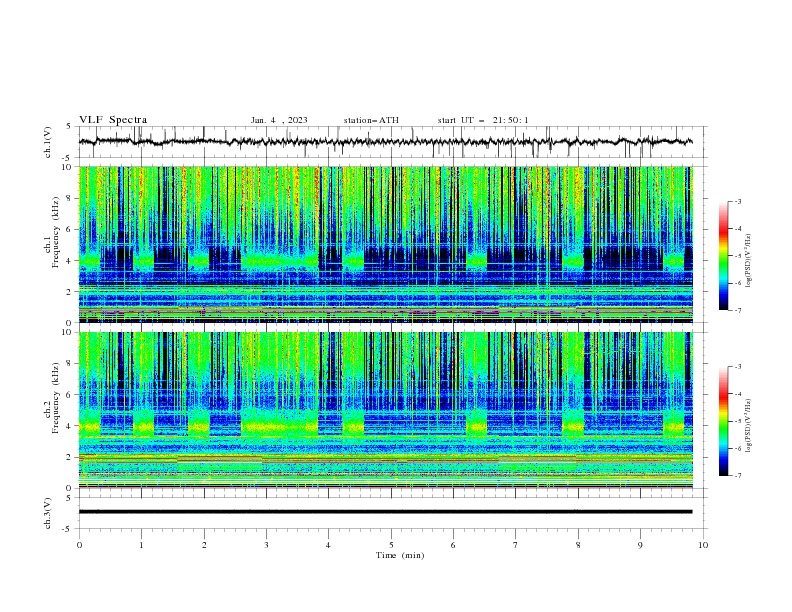Click the date 'Jan. 4 , 2023'
This screenshot has height=612, width=792.
pos(279,120)
